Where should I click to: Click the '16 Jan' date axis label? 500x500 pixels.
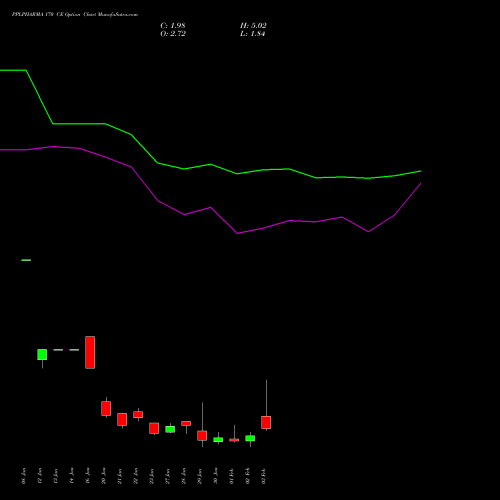point(88,476)
